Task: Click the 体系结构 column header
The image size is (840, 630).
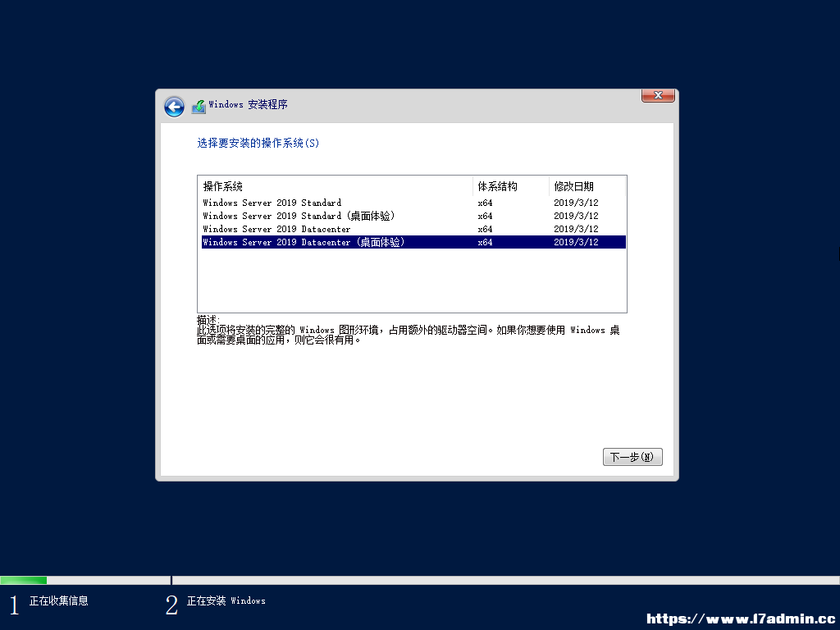Action: coord(511,186)
